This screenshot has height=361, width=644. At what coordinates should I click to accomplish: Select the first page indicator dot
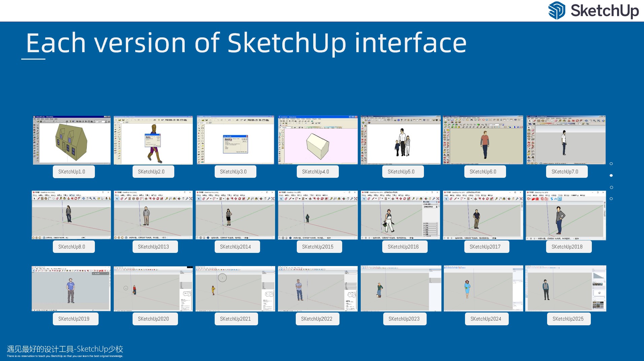click(611, 164)
